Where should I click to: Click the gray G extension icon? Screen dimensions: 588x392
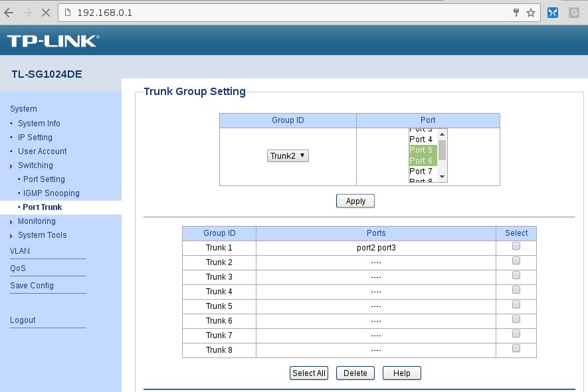pyautogui.click(x=574, y=13)
